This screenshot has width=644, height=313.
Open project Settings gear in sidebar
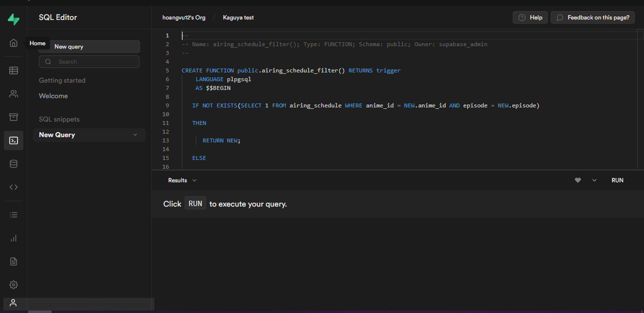(13, 285)
